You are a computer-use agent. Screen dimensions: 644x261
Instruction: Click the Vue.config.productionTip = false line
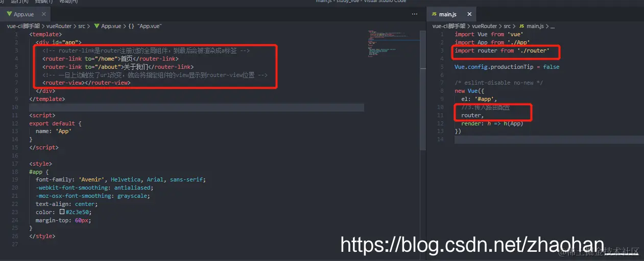pyautogui.click(x=507, y=67)
